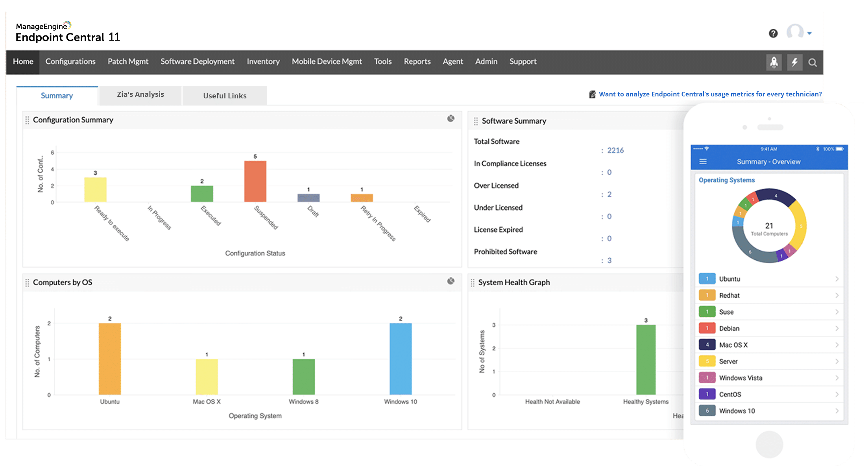Grab Software Summary drag handle
The width and height of the screenshot is (868, 466).
click(x=476, y=121)
